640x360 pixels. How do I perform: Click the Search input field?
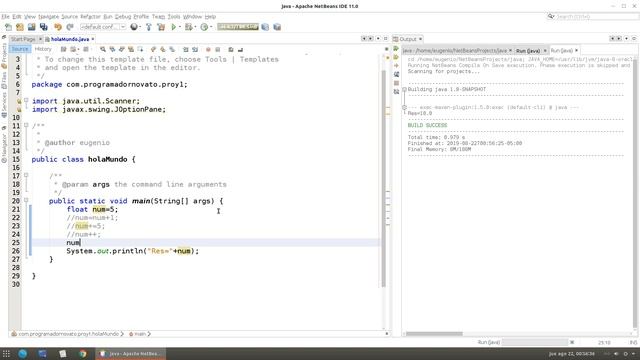point(594,17)
